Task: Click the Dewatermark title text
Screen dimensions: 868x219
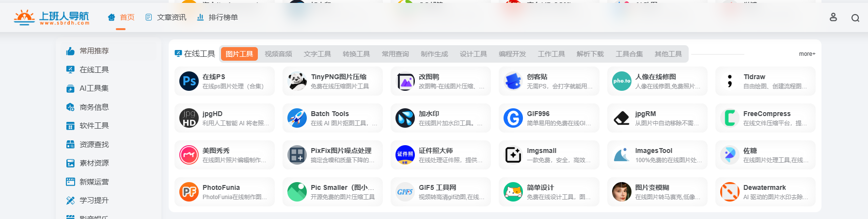Action: point(764,187)
